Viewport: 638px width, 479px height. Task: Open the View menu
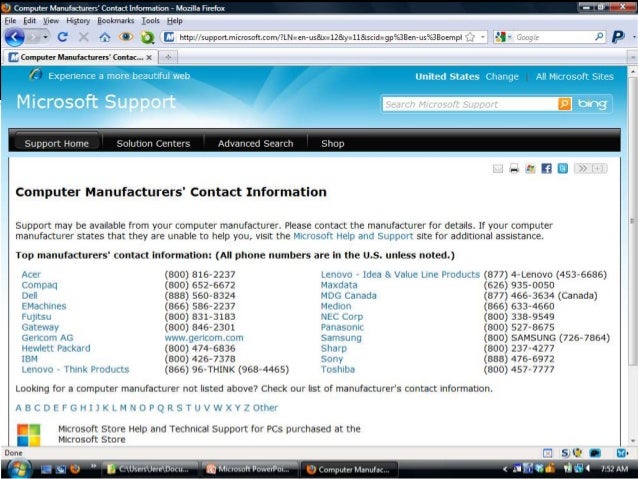[51, 21]
